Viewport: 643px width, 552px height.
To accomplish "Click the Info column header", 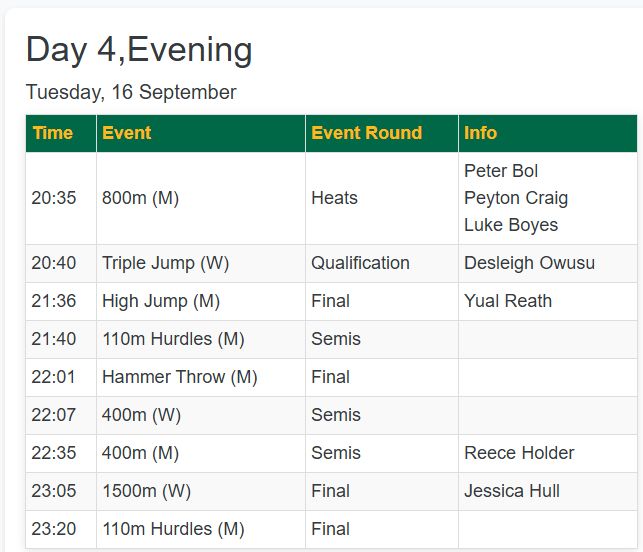I will click(548, 133).
